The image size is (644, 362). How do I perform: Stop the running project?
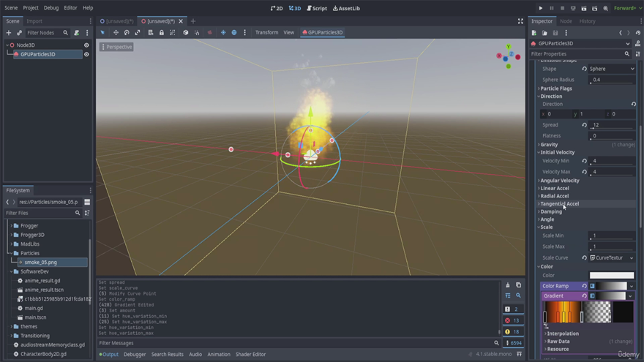pos(562,8)
